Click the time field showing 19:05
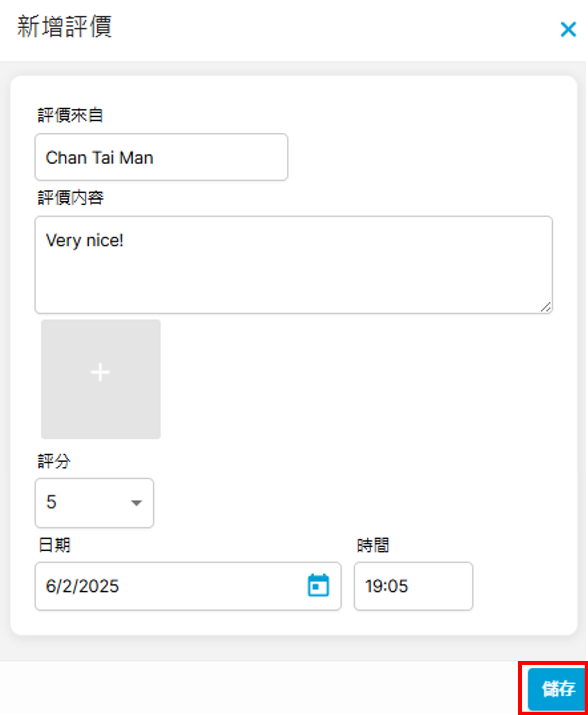This screenshot has width=588, height=715. coord(413,586)
